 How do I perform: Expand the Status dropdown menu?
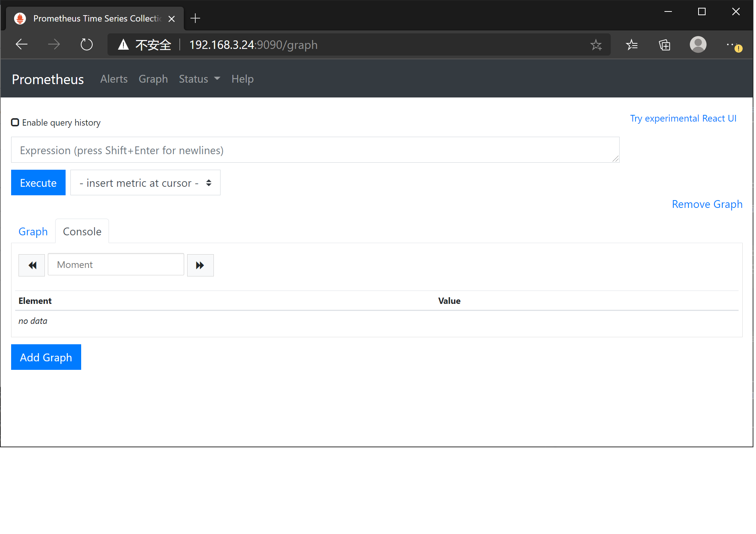pyautogui.click(x=199, y=79)
